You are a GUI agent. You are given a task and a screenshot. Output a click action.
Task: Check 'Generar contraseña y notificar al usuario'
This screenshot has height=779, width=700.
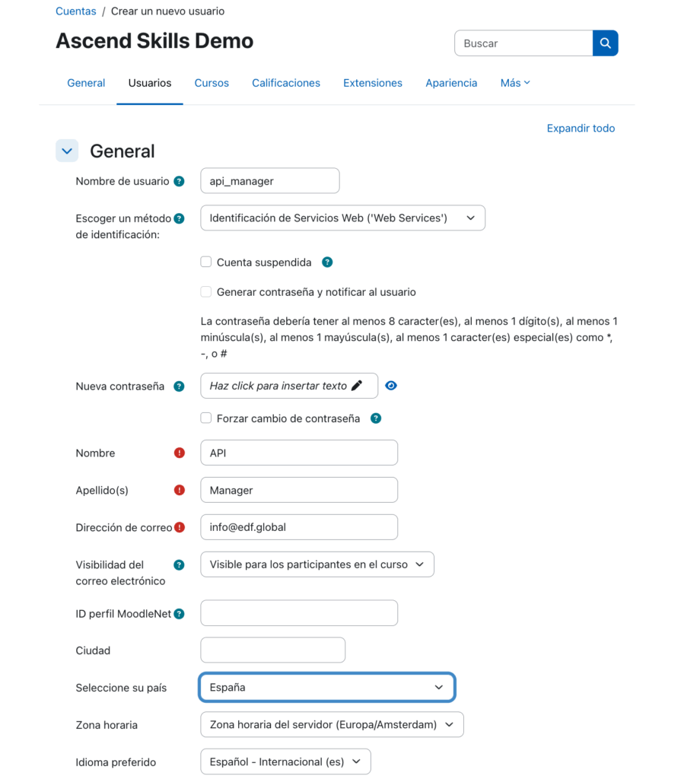coord(205,290)
